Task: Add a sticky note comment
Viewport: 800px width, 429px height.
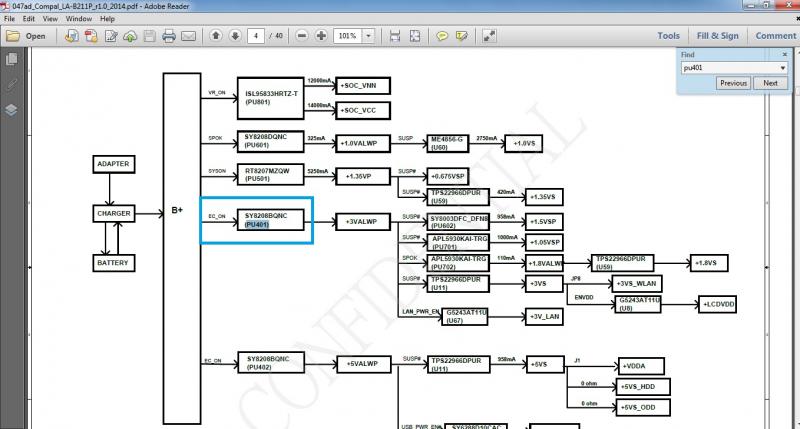Action: 442,36
